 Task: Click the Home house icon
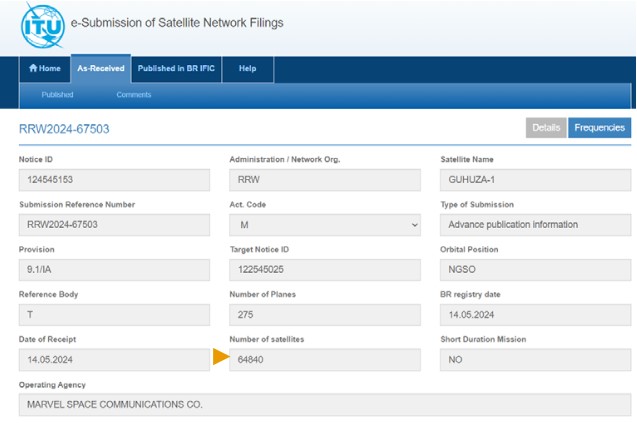pos(33,69)
